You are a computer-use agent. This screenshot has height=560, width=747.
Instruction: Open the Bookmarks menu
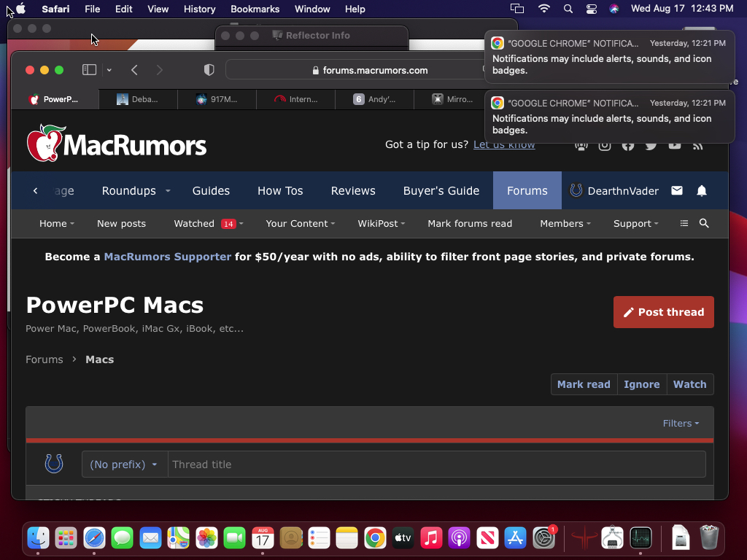pos(255,9)
